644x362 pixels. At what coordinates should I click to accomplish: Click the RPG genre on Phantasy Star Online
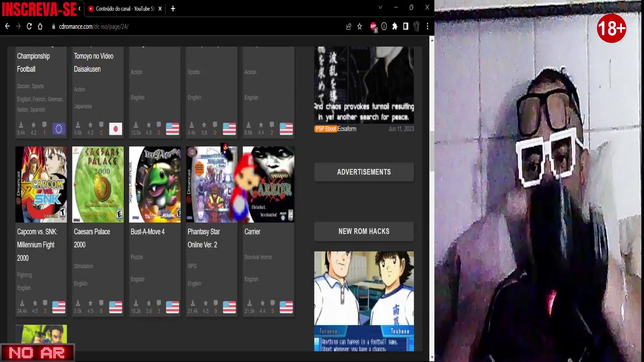[x=192, y=266]
